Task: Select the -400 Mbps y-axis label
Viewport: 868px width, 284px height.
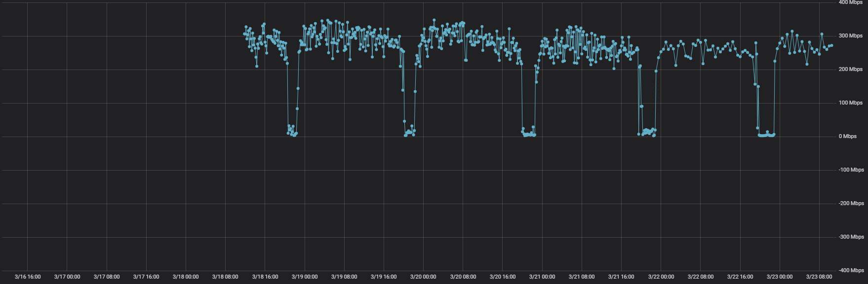Action: [x=851, y=270]
